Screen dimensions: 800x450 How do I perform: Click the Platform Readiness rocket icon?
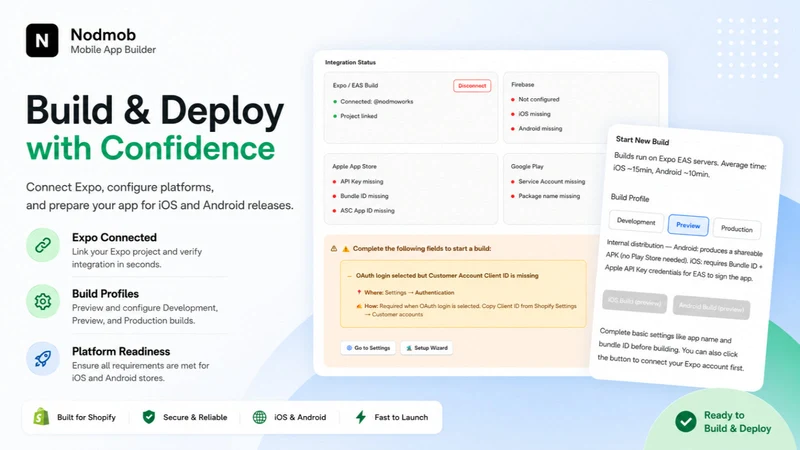tap(43, 359)
